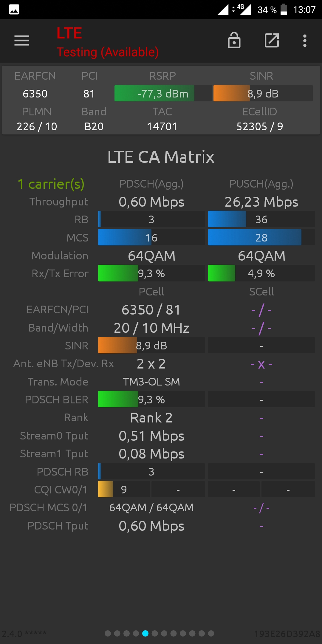Open the three-dot overflow menu
The height and width of the screenshot is (644, 322).
(x=305, y=41)
